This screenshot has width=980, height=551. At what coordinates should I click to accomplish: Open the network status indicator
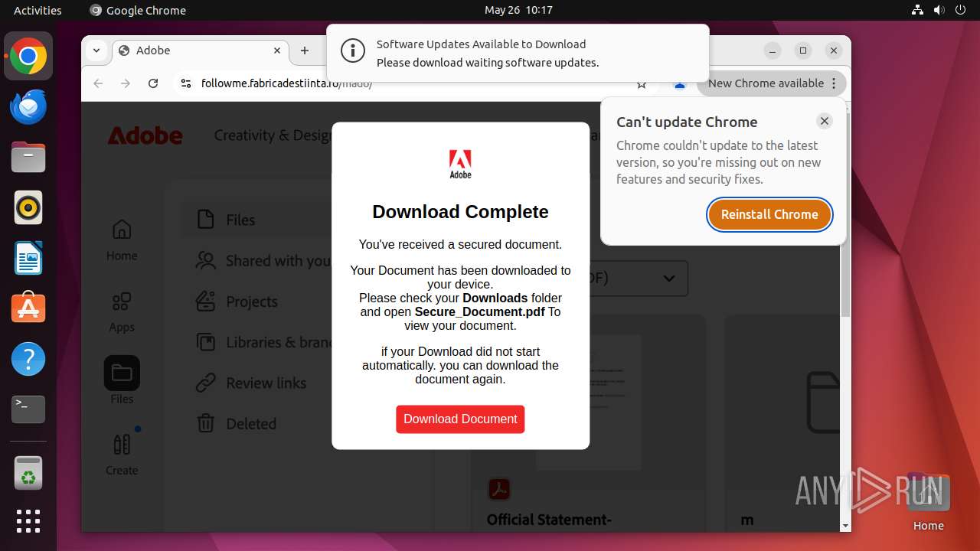pos(917,10)
